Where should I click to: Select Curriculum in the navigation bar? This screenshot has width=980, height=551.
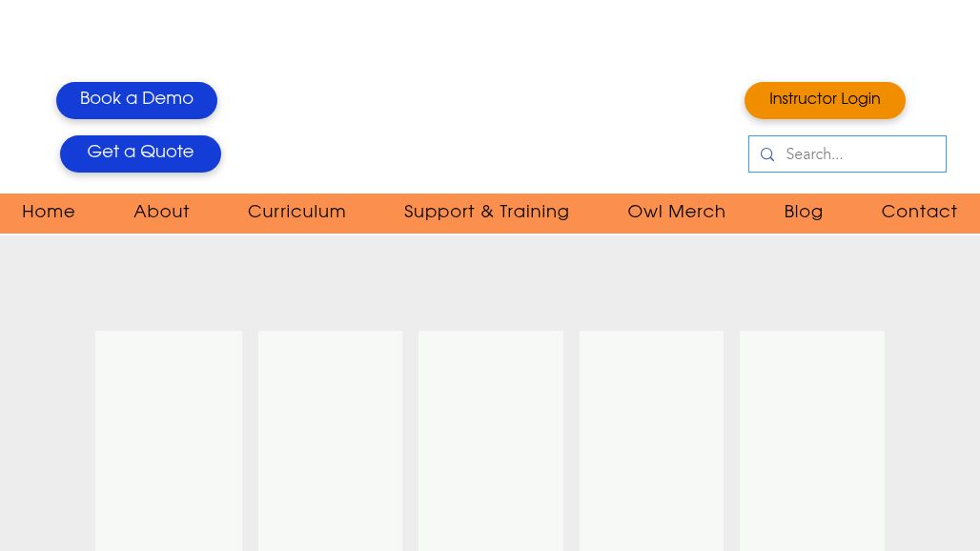pyautogui.click(x=296, y=213)
